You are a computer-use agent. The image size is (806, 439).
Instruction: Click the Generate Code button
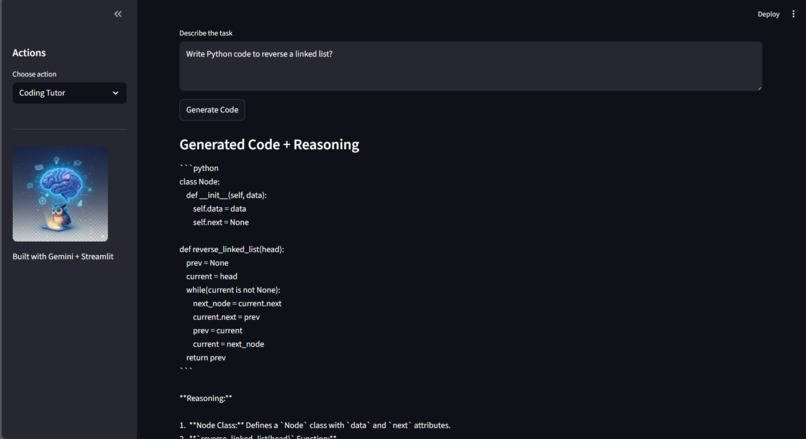(212, 110)
